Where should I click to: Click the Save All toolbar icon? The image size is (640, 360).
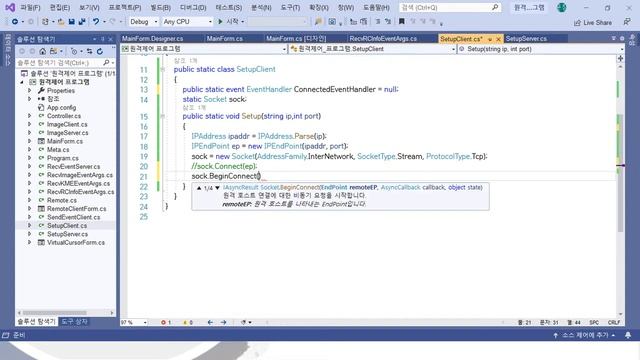(82, 22)
